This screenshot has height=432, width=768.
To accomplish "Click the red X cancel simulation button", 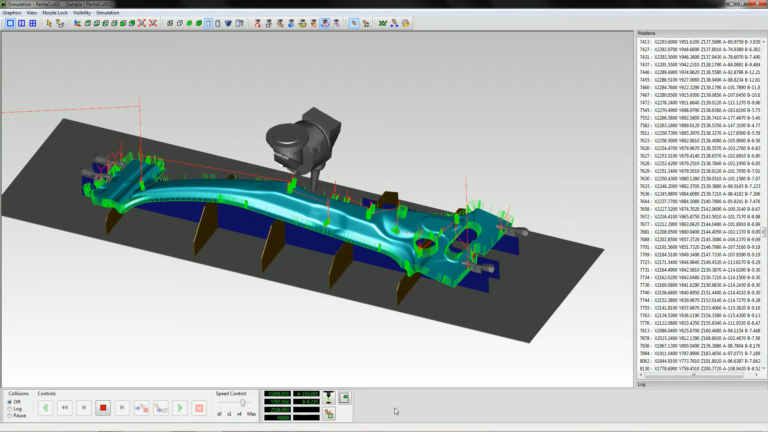I will [199, 408].
